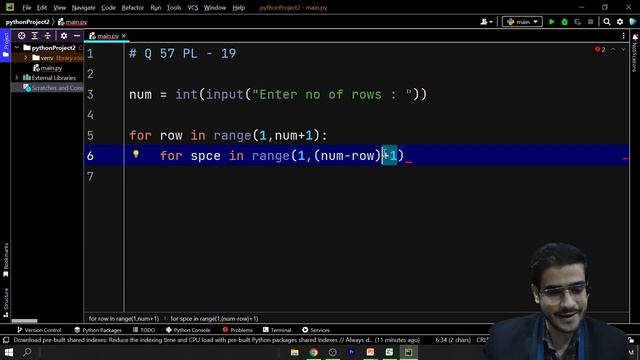The image size is (640, 360).
Task: Click main.py breadcrumb in navigation bar
Action: (x=73, y=22)
